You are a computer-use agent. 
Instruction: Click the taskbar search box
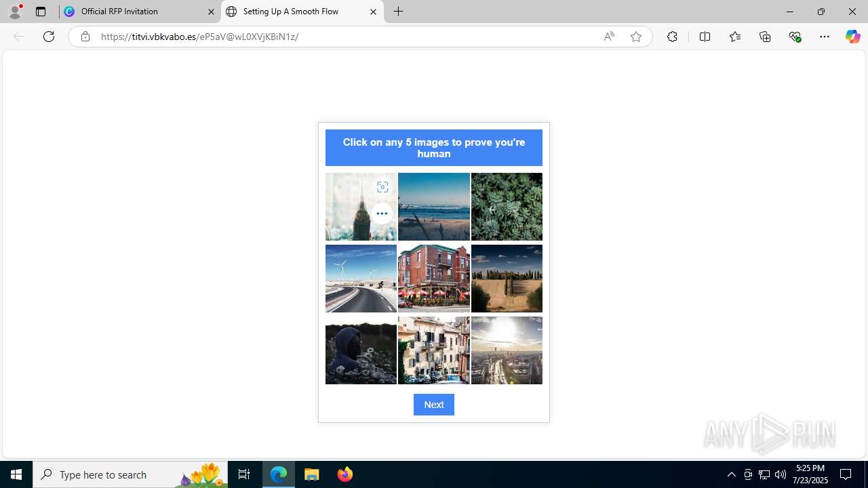coord(130,474)
